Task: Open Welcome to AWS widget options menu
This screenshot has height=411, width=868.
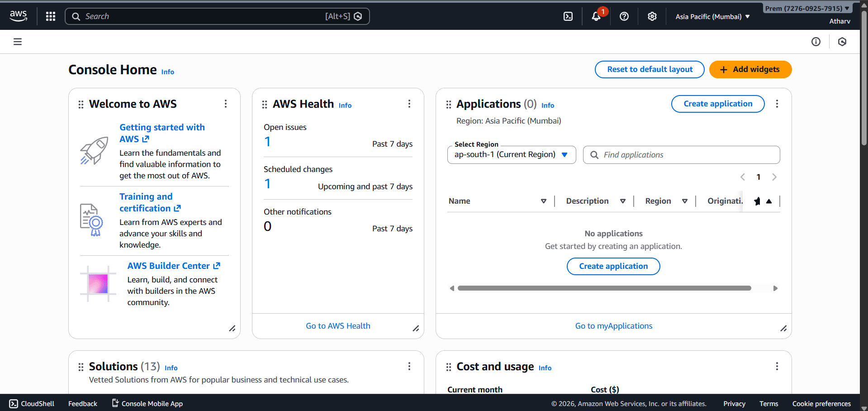Action: click(x=226, y=104)
